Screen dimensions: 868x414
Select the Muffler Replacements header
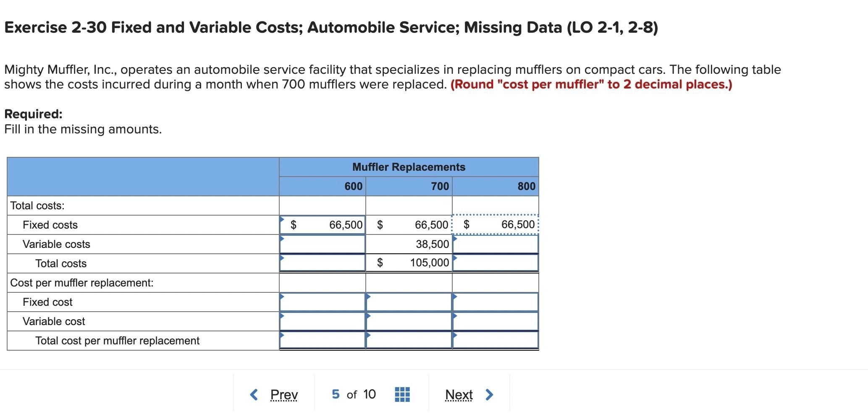pyautogui.click(x=409, y=167)
